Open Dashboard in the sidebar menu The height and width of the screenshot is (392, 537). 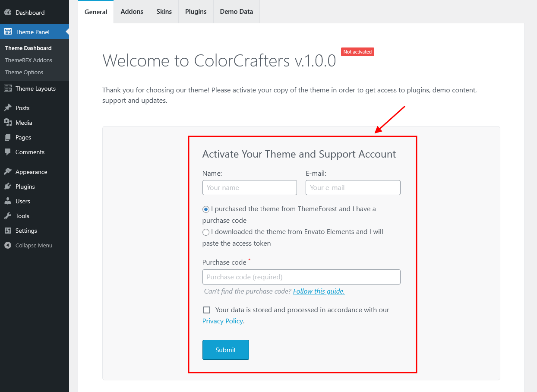[35, 13]
